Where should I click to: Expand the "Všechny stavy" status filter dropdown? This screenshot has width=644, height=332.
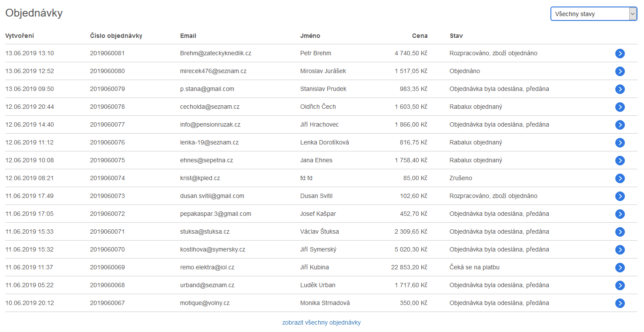[x=593, y=14]
